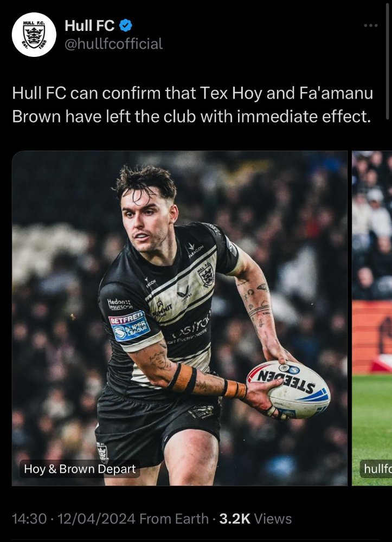Click the Betfred Super League sleeve badge

click(x=129, y=326)
